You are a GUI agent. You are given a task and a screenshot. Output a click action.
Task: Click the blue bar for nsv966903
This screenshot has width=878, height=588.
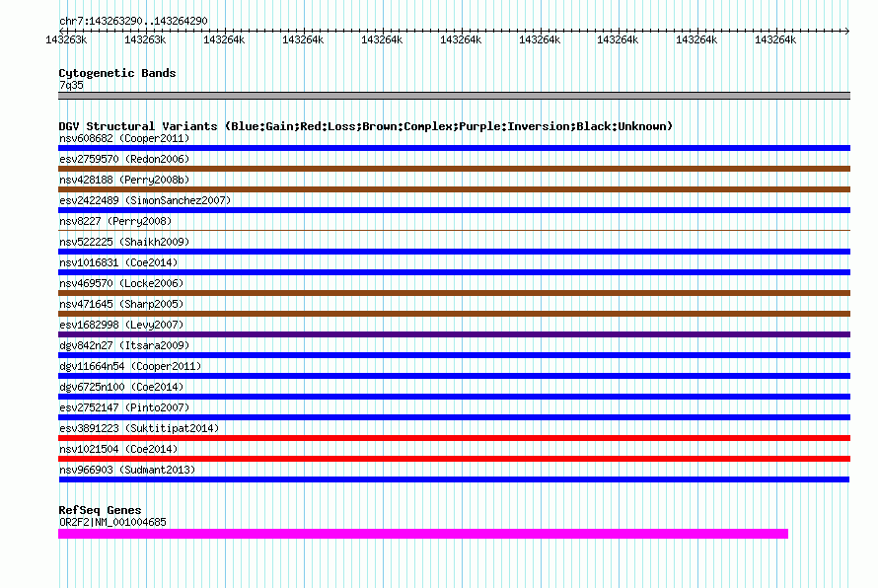pos(454,479)
